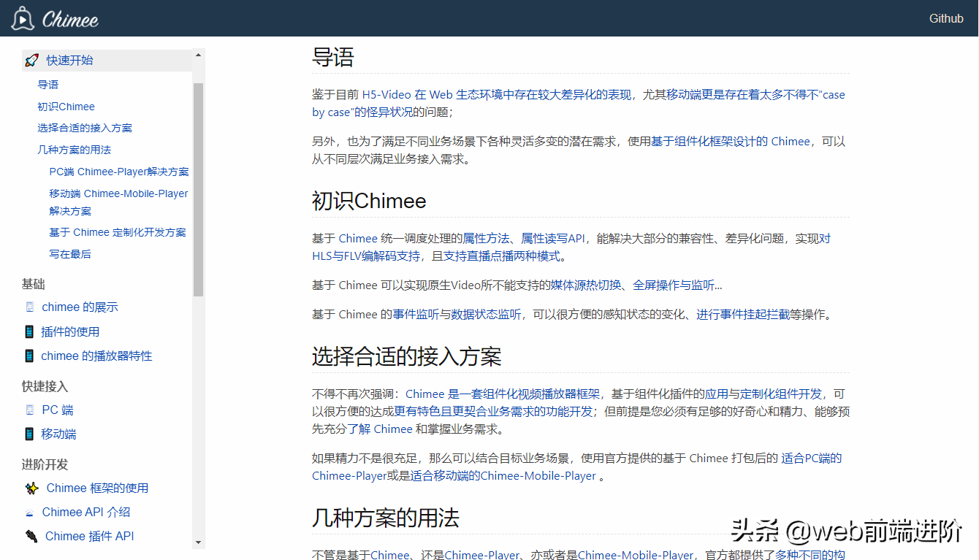
Task: Click the phone icon beside 移动端
Action: pos(29,434)
